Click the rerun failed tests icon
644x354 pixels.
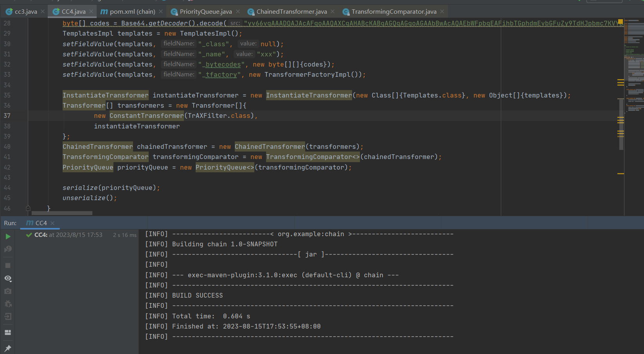tap(8, 249)
